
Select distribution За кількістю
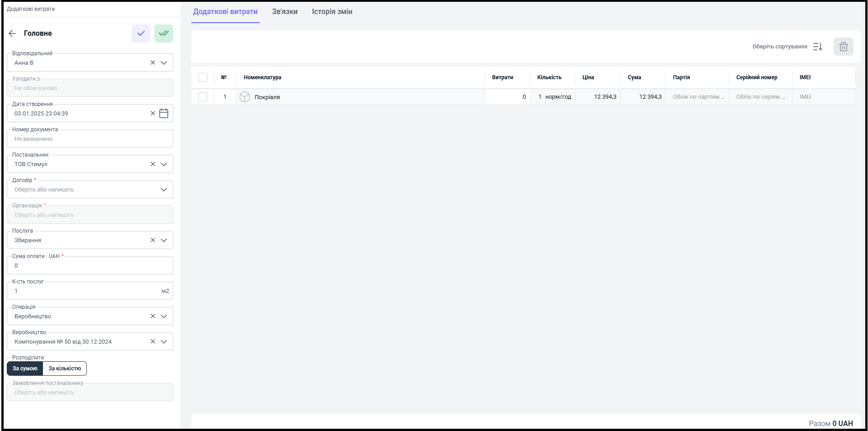click(65, 369)
